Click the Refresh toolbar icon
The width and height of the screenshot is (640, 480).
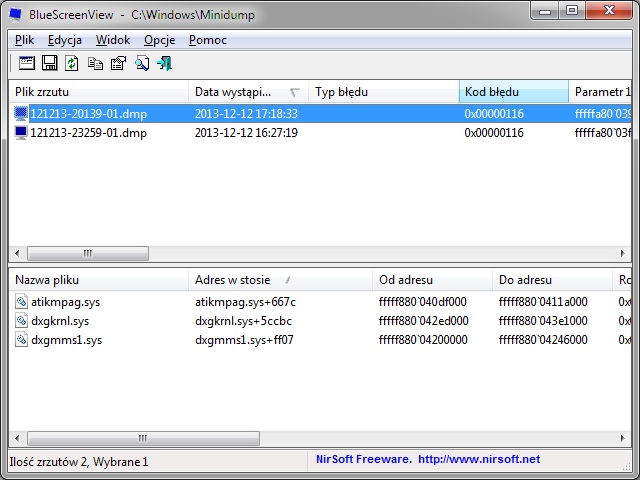[71, 63]
